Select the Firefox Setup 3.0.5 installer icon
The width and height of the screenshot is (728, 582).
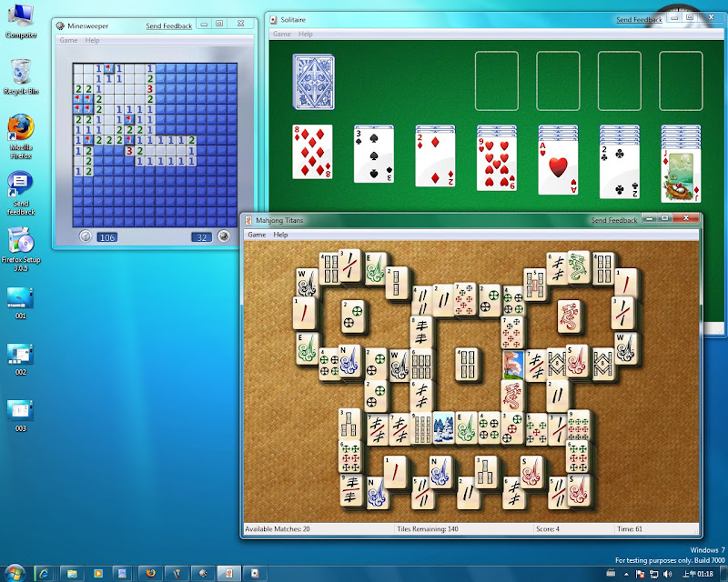coord(21,249)
